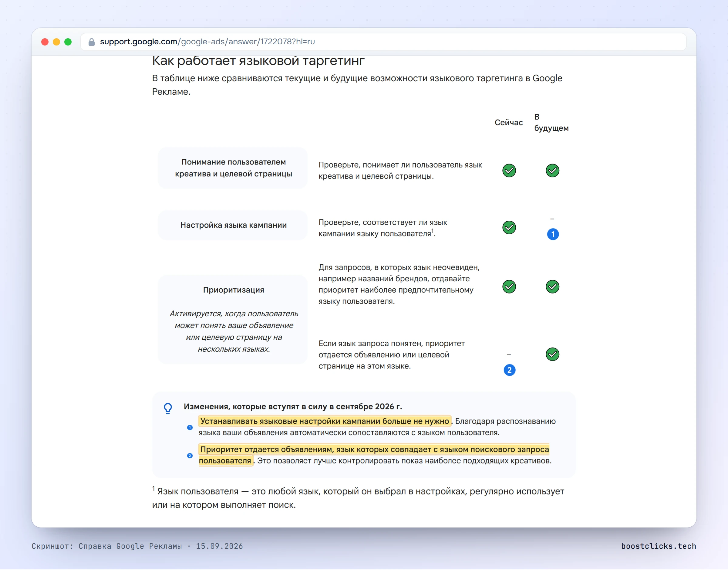The width and height of the screenshot is (728, 570).
Task: Click label Приоритизация
Action: point(234,290)
